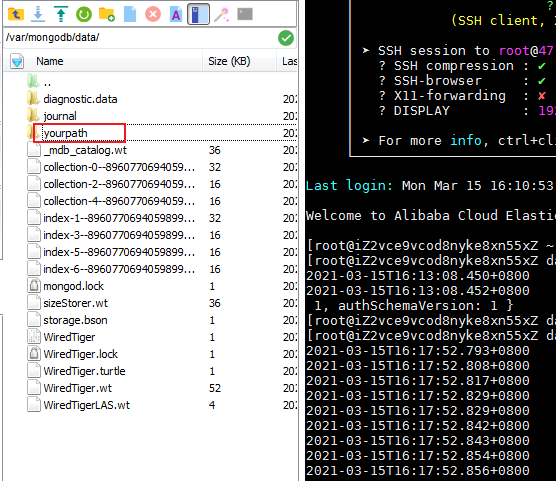Click the parent folder navigation icon
Image resolution: width=556 pixels, height=481 pixels.
coord(16,15)
